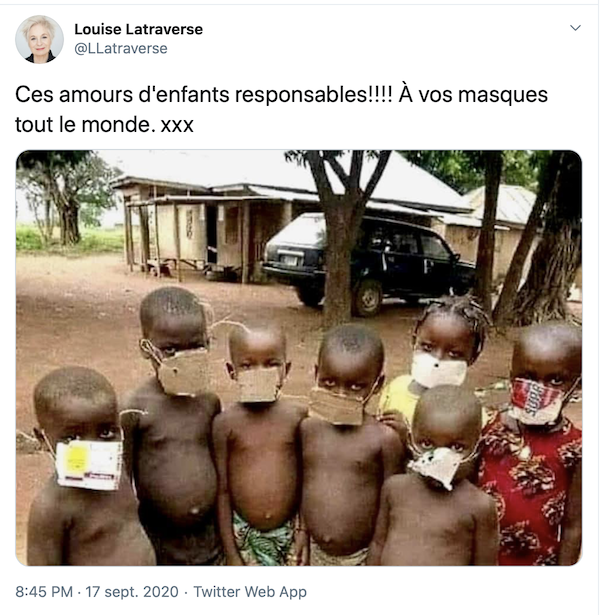Screen dimensions: 600x615
Task: Click the 8:45 PM timestamp
Action: coord(44,591)
